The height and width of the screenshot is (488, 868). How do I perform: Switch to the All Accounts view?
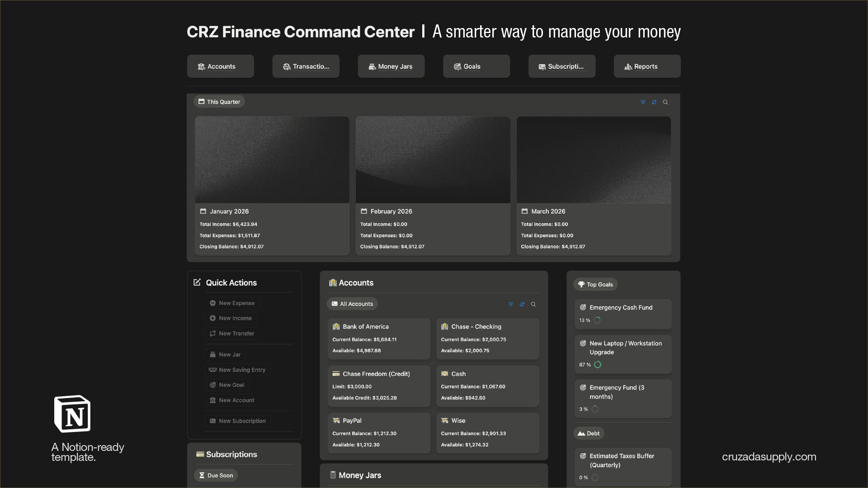coord(352,304)
